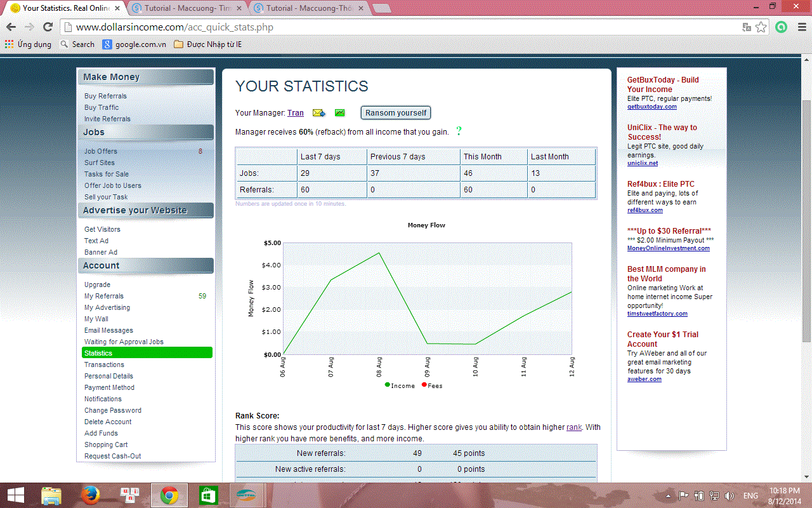This screenshot has width=812, height=508.
Task: Open the Windows Store taskbar icon
Action: click(209, 495)
